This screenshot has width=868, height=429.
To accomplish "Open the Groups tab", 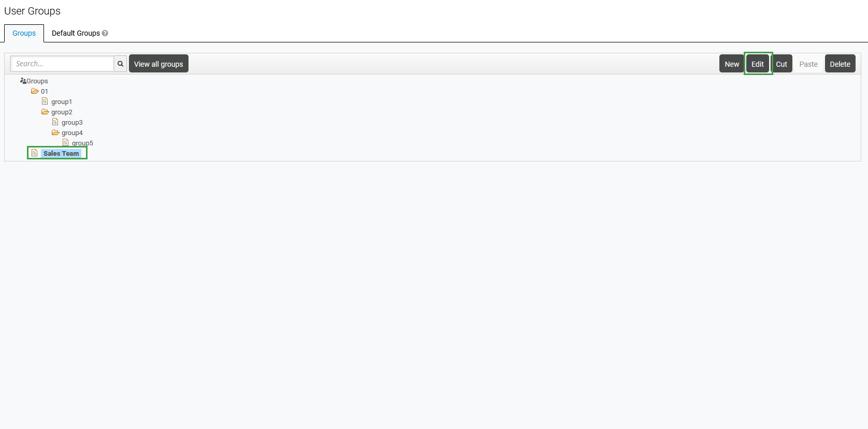I will click(24, 33).
